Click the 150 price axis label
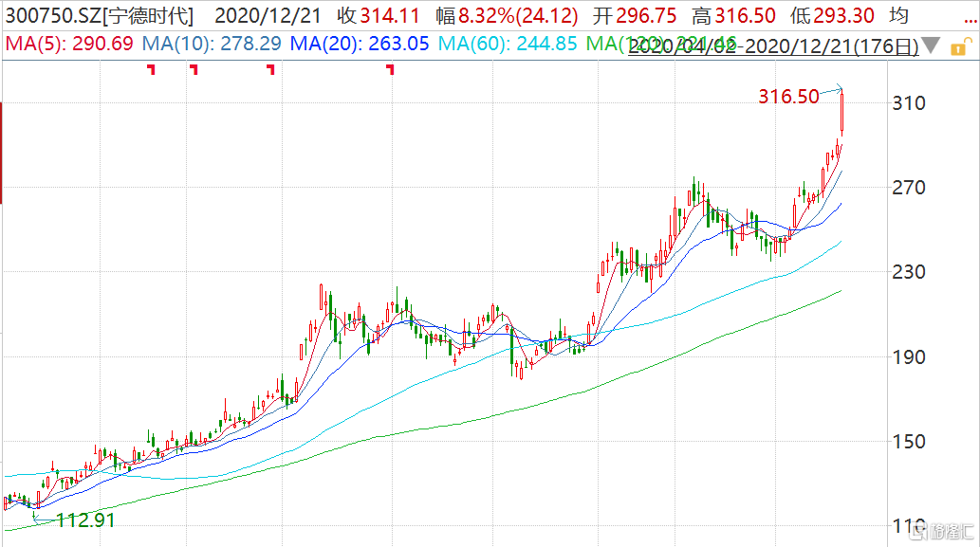This screenshot has width=980, height=547. click(x=909, y=442)
